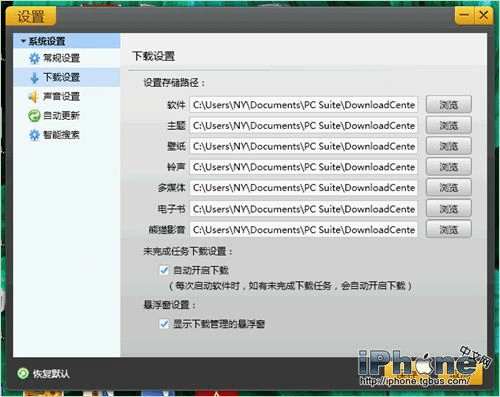The image size is (500, 397).
Task: Browse for the 铃声 storage path
Action: click(449, 167)
